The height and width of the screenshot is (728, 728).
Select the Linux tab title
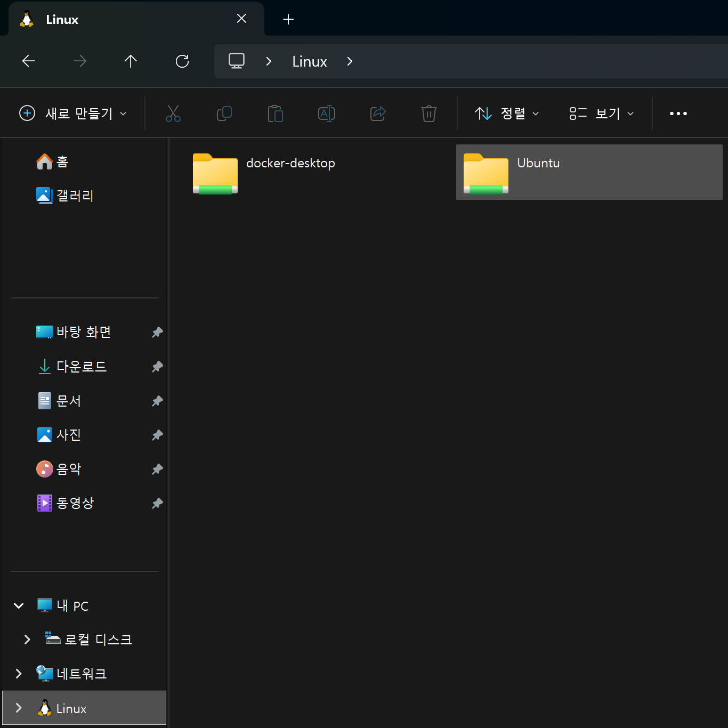click(x=62, y=20)
